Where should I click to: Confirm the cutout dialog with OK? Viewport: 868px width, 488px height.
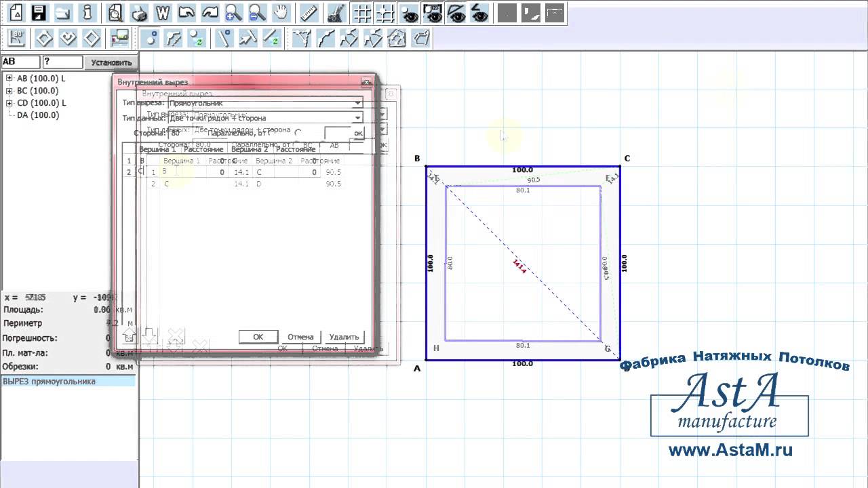(x=258, y=337)
